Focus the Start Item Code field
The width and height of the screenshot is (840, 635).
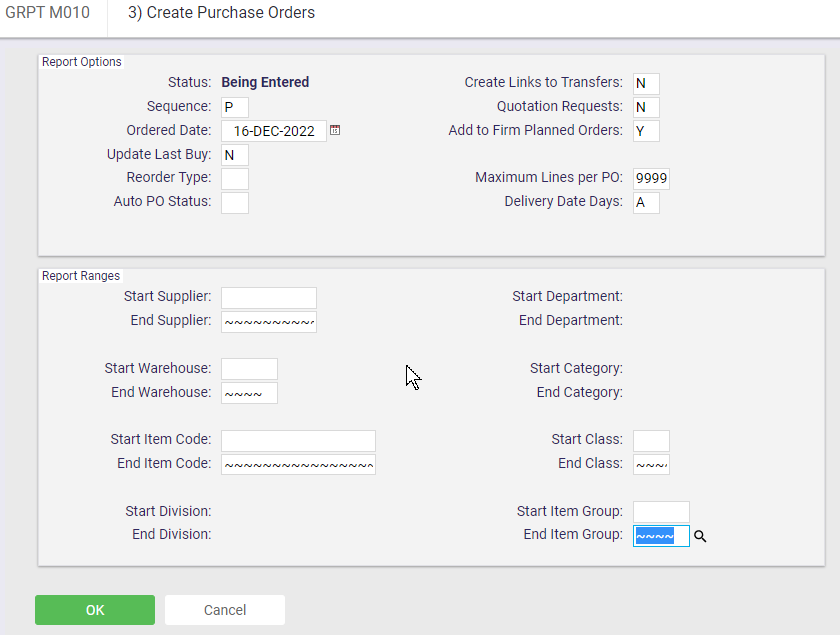click(298, 440)
